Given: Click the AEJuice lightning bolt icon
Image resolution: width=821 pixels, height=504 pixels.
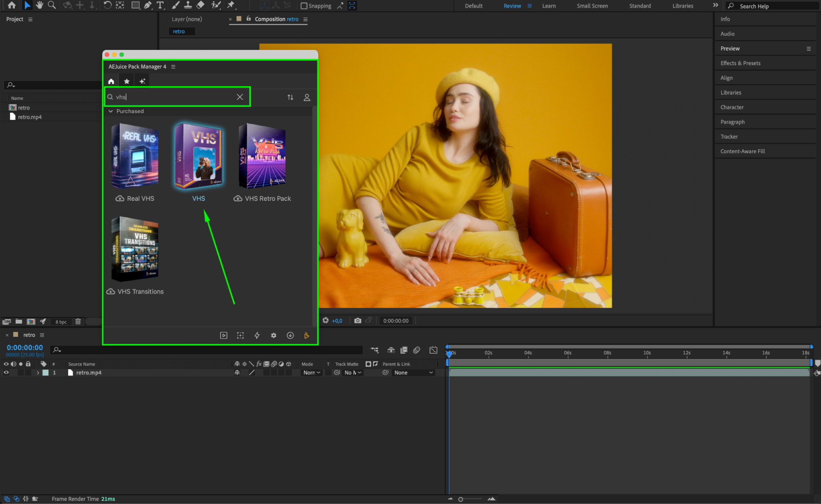Looking at the screenshot, I should pos(257,336).
